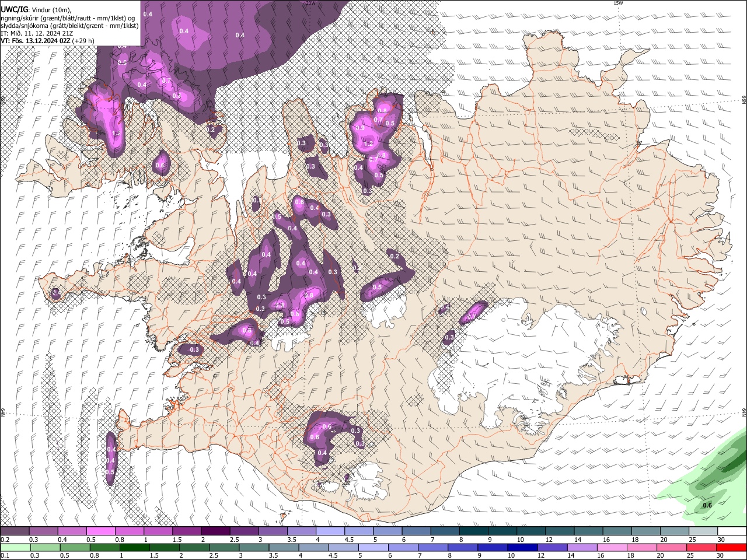Select the snow legend swatch between 0.5 and 0.8
747x560 pixels.
pyautogui.click(x=100, y=531)
